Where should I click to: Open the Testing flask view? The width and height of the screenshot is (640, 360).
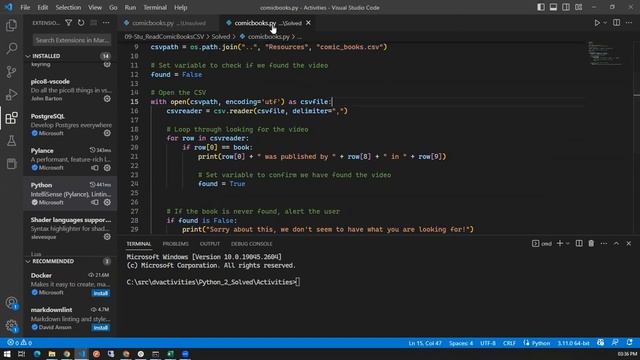pyautogui.click(x=11, y=141)
